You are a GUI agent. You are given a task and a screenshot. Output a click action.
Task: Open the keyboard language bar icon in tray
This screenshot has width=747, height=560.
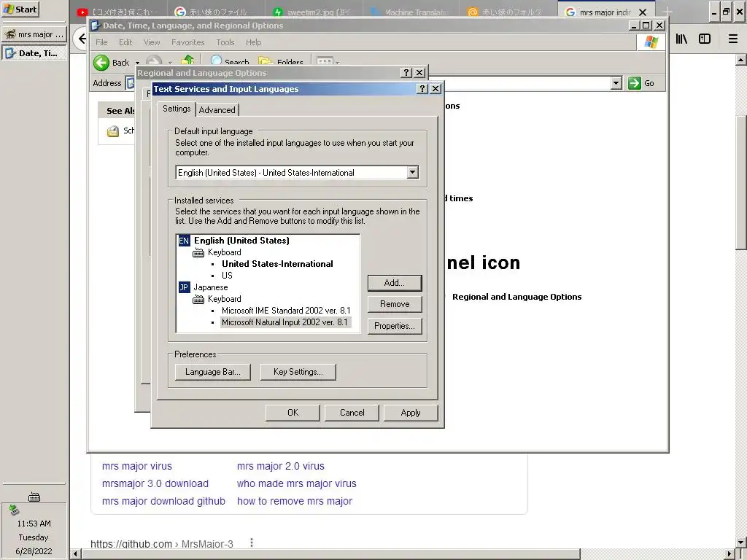coord(34,497)
